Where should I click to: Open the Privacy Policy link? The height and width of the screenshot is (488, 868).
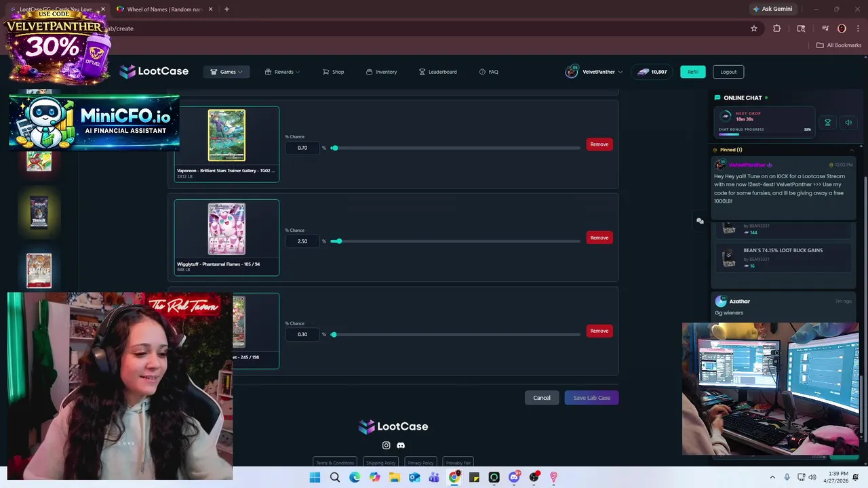(420, 463)
